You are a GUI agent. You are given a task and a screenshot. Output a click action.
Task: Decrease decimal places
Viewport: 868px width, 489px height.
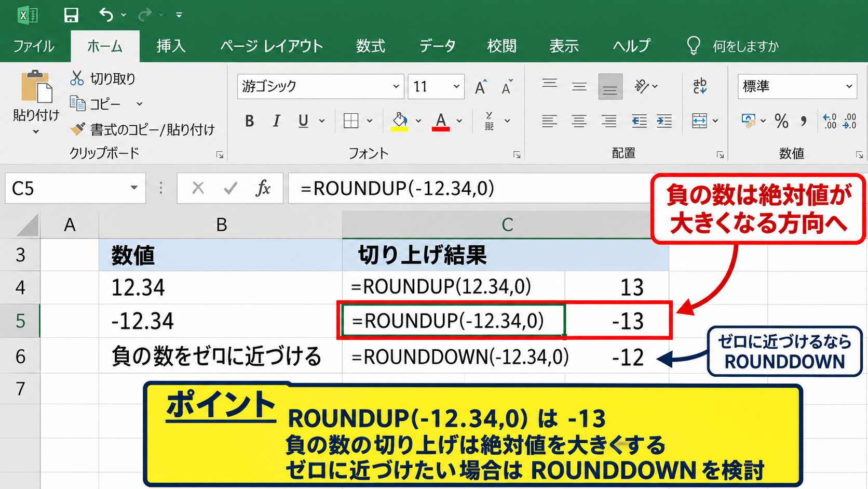[850, 121]
